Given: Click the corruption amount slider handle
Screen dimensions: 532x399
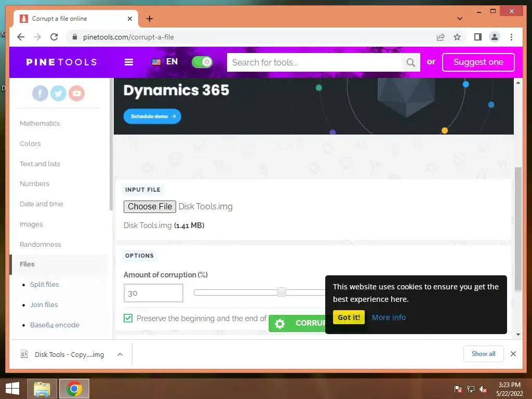Looking at the screenshot, I should pyautogui.click(x=281, y=292).
